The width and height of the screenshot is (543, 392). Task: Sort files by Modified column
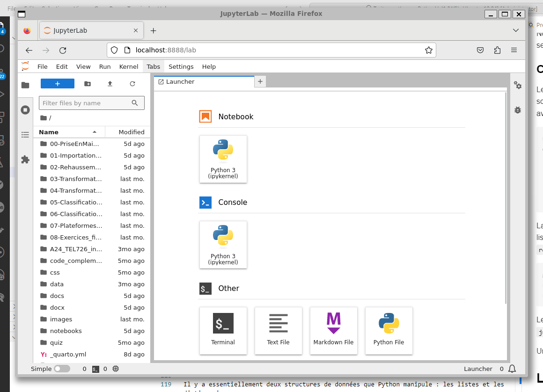[x=128, y=132]
